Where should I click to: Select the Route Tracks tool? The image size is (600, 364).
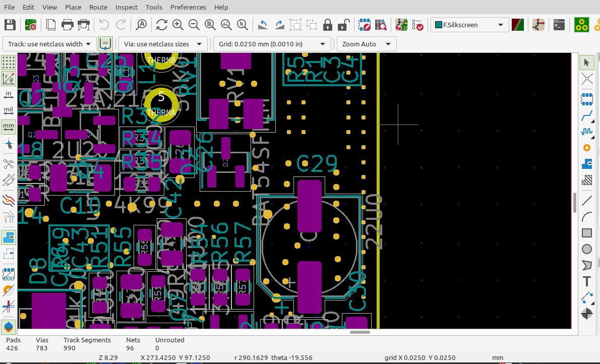(x=587, y=115)
